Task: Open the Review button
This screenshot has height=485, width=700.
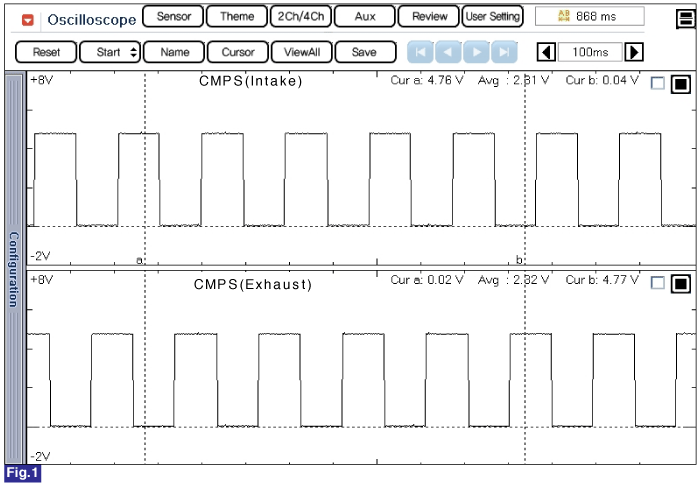Action: (429, 17)
